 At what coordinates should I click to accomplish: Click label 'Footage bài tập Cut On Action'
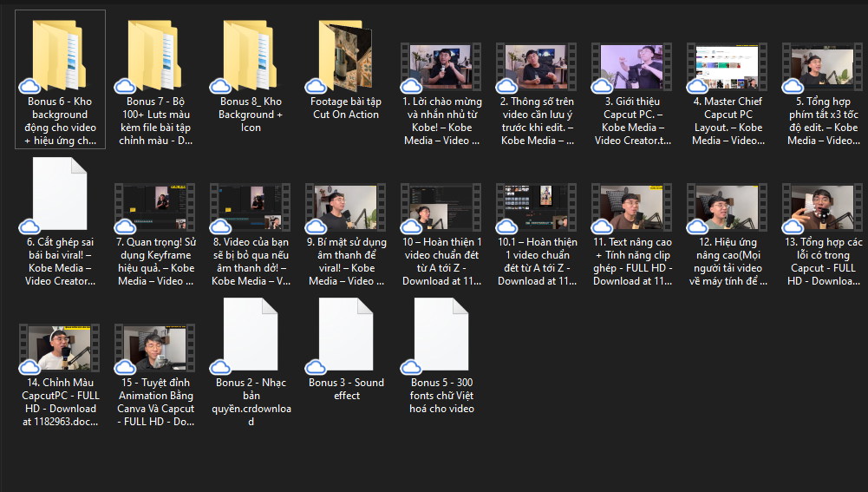[x=346, y=108]
